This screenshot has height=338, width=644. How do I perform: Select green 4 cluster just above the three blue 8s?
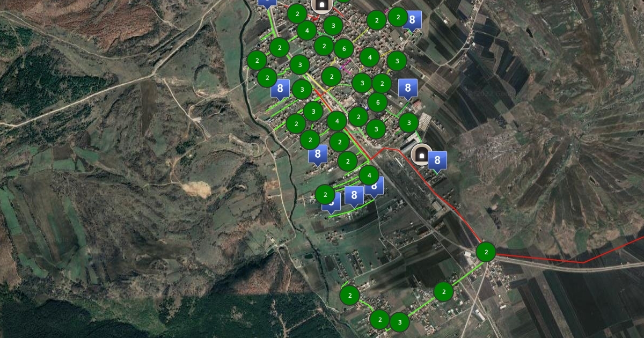point(369,175)
